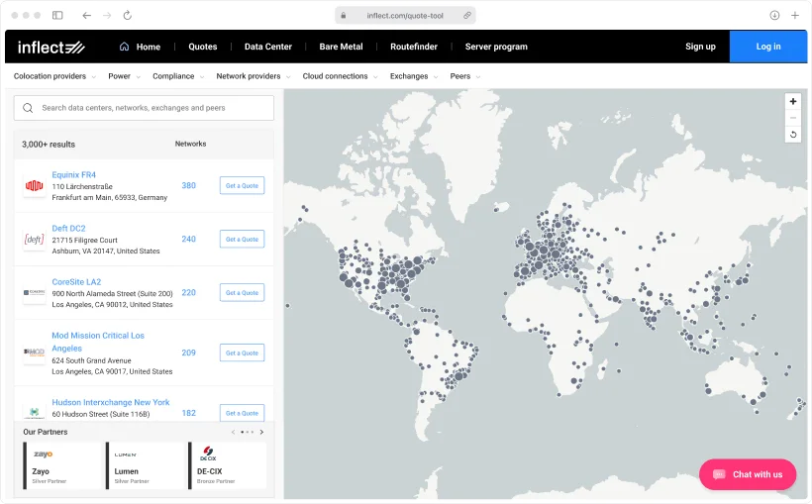Screen dimensions: 812x504
Task: Get a Quote for Equinix FR4
Action: pos(242,185)
